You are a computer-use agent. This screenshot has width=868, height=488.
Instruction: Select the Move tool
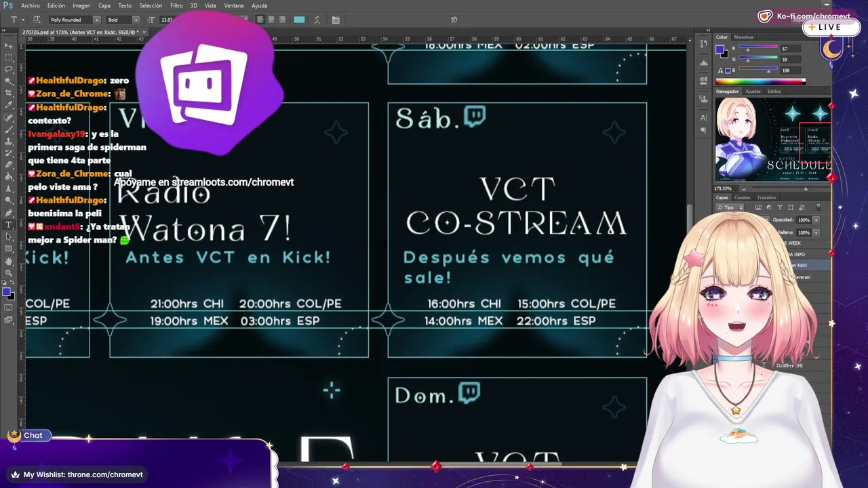[9, 45]
